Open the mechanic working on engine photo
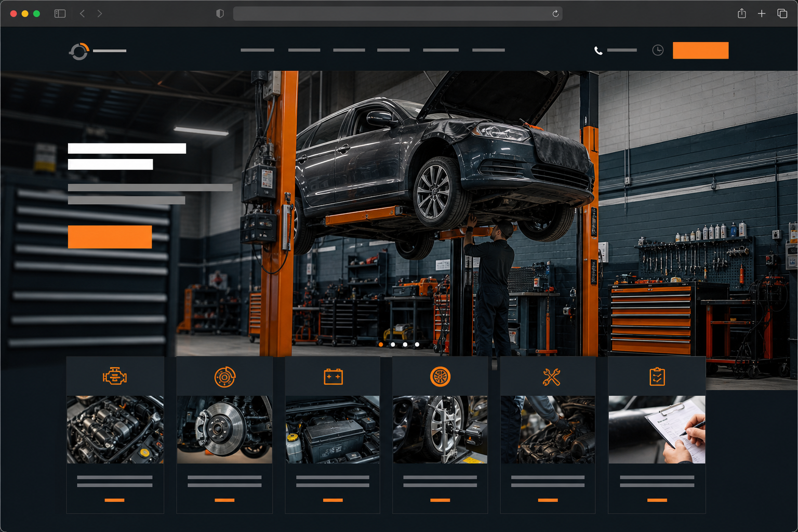The width and height of the screenshot is (798, 532). [x=548, y=430]
